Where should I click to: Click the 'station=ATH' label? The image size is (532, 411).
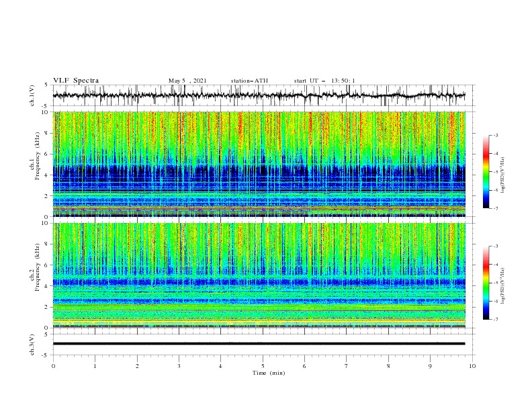(x=249, y=81)
